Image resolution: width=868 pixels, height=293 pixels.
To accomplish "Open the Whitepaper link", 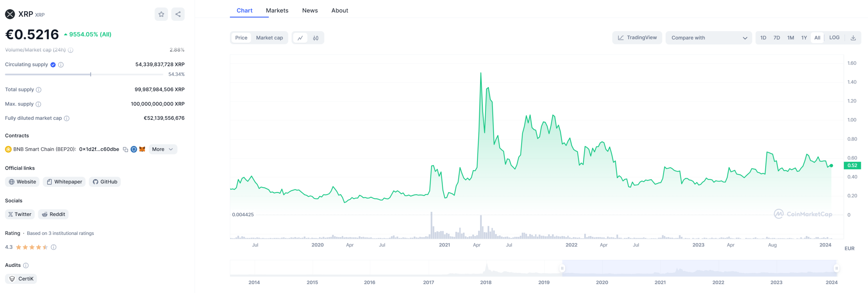I will coord(64,182).
